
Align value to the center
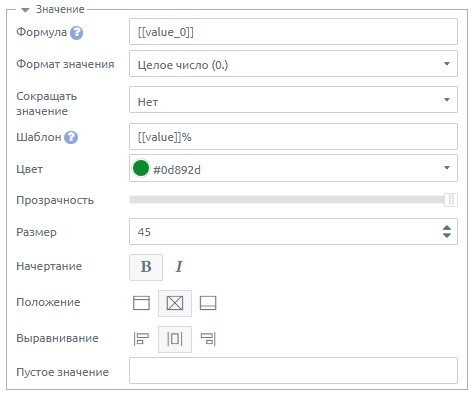(x=175, y=339)
